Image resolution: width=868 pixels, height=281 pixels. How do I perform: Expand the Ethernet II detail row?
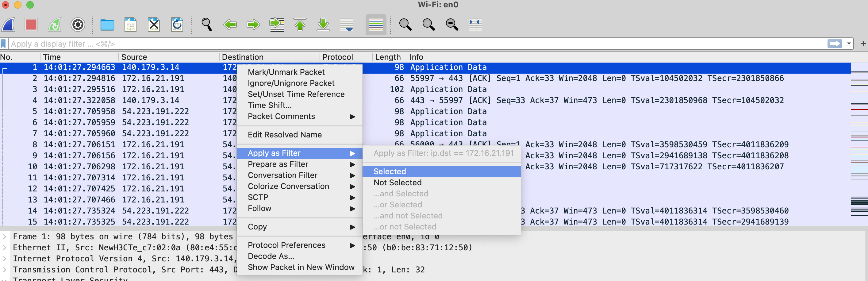click(x=5, y=248)
